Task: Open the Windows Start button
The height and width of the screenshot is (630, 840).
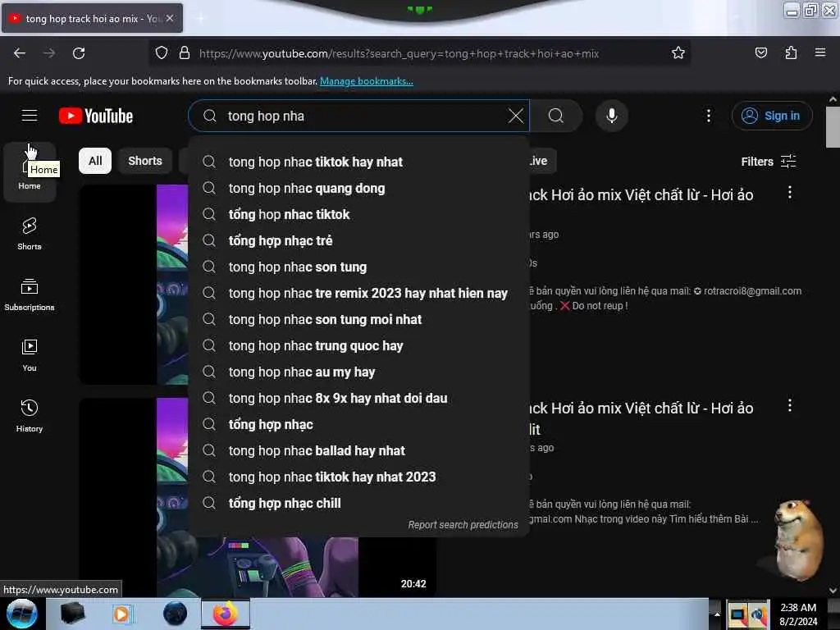Action: pyautogui.click(x=21, y=614)
